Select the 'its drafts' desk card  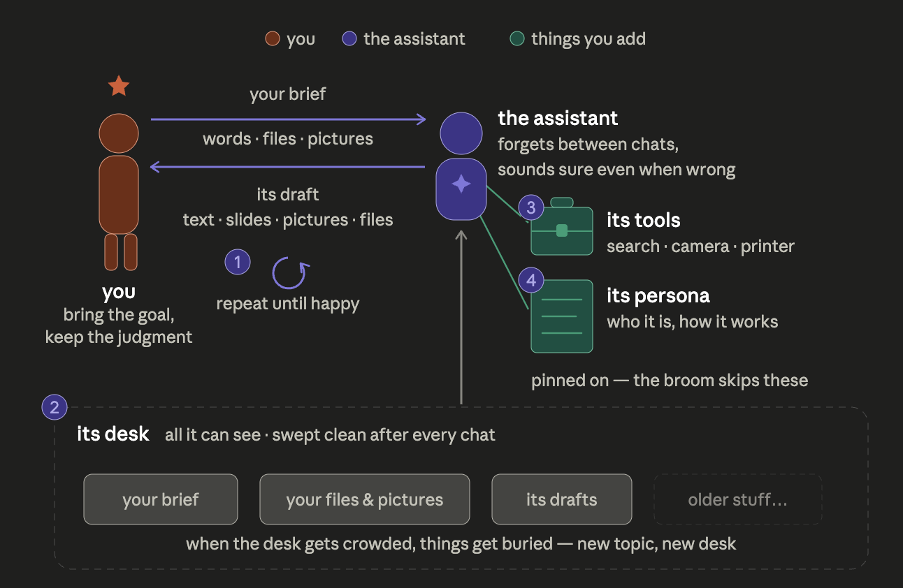(562, 499)
